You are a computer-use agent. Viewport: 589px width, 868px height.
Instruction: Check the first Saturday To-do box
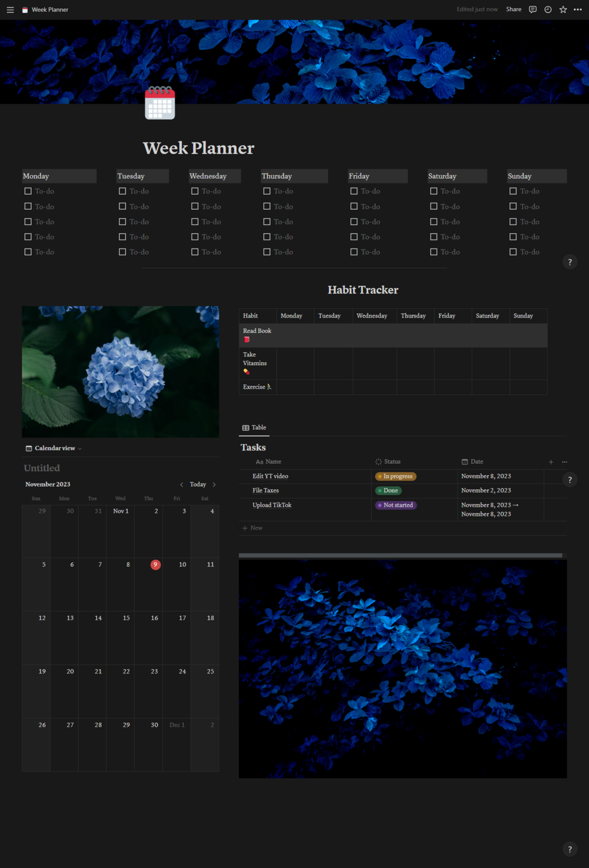tap(434, 191)
